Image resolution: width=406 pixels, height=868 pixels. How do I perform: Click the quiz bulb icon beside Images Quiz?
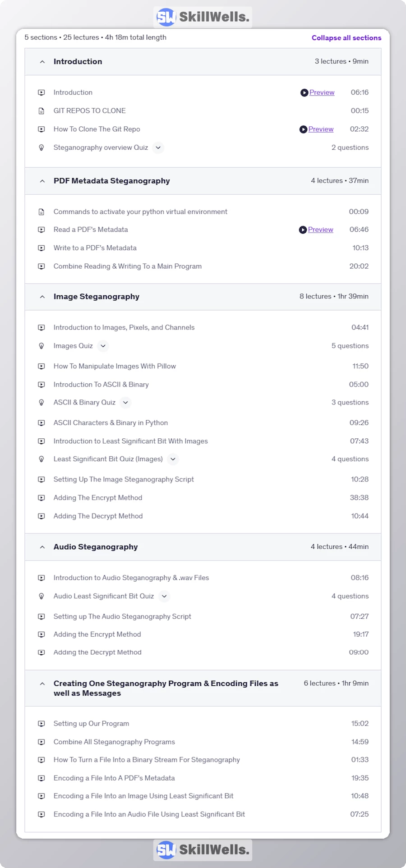coord(42,346)
